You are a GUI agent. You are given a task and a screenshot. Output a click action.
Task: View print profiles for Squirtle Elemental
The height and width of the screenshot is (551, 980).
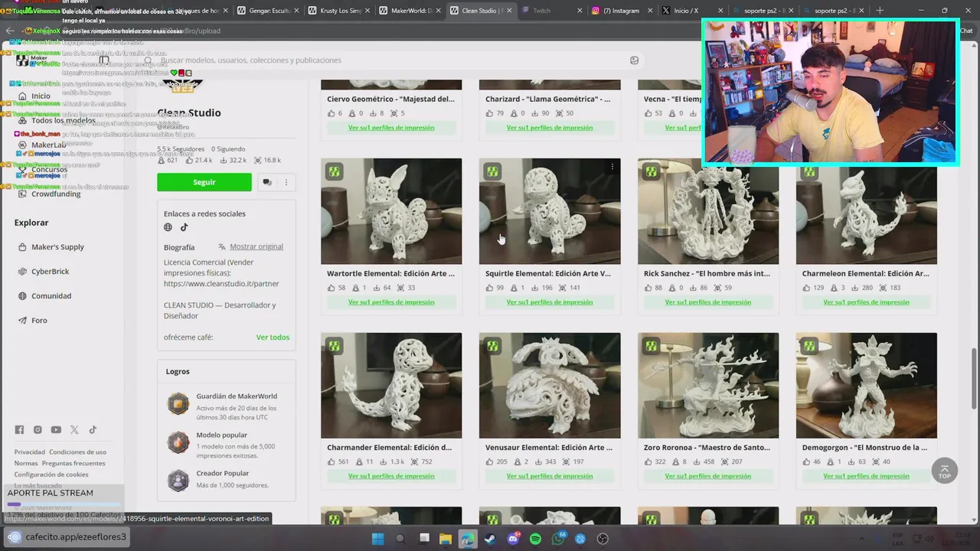point(550,302)
